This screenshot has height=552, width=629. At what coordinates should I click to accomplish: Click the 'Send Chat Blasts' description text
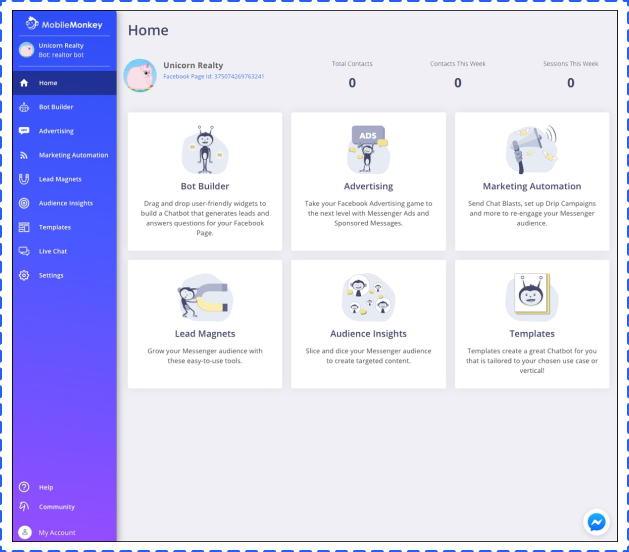[532, 213]
